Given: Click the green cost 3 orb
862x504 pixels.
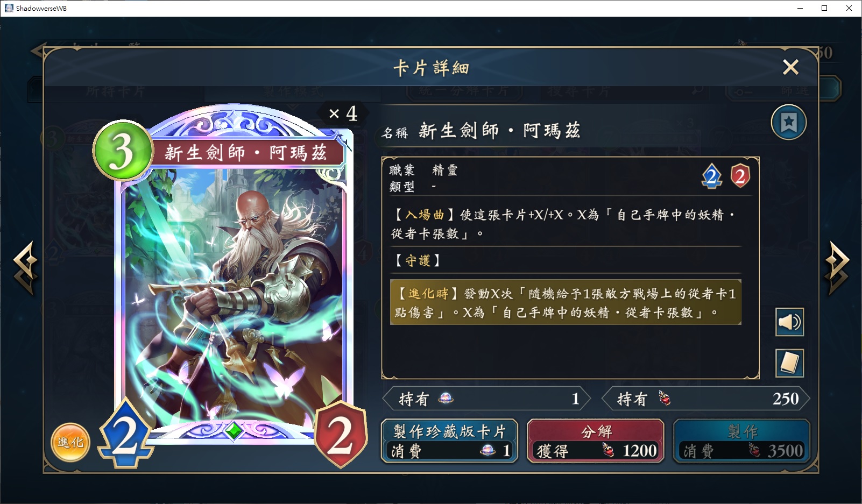Looking at the screenshot, I should tap(123, 150).
